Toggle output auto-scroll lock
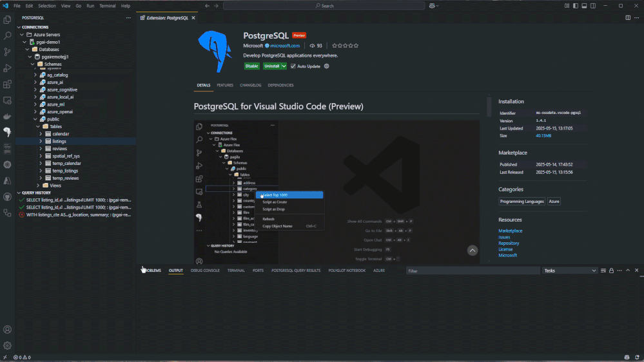The height and width of the screenshot is (362, 644). pos(612,271)
